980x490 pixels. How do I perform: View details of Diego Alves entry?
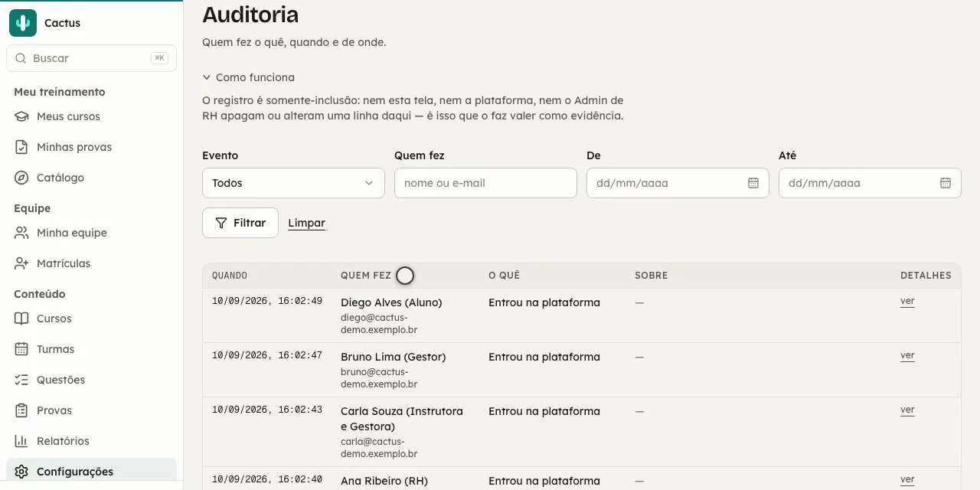pyautogui.click(x=907, y=301)
